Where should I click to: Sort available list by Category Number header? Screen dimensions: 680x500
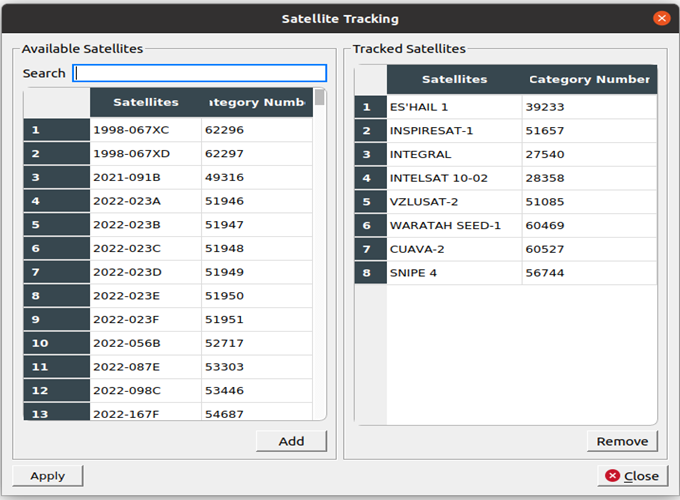tap(257, 102)
